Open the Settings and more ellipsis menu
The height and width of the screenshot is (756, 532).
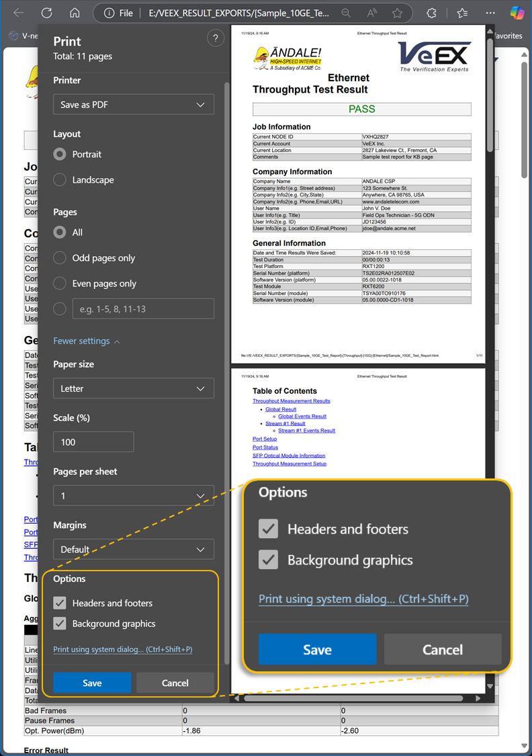click(490, 13)
